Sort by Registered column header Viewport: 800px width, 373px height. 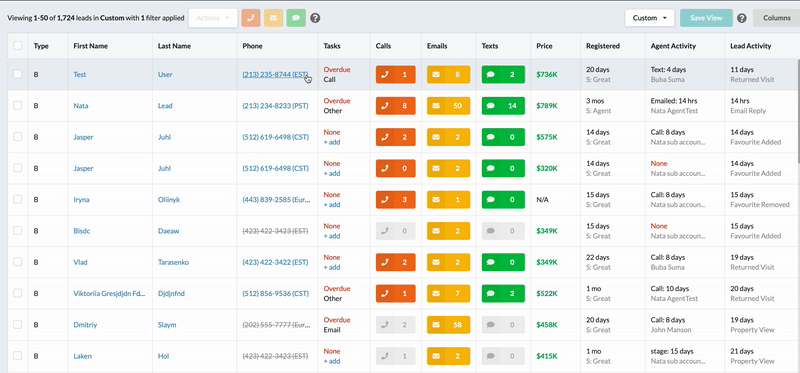(x=603, y=46)
